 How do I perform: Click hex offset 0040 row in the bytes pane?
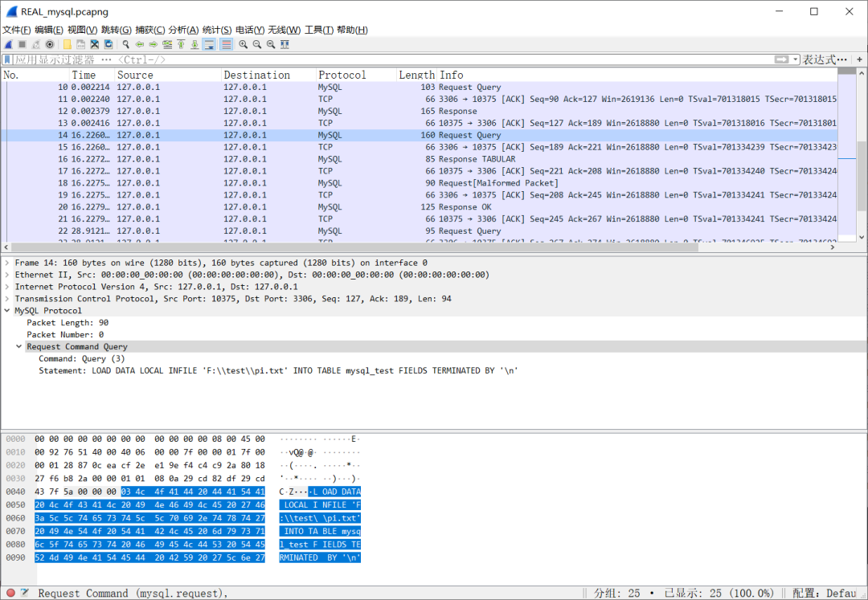[x=15, y=492]
